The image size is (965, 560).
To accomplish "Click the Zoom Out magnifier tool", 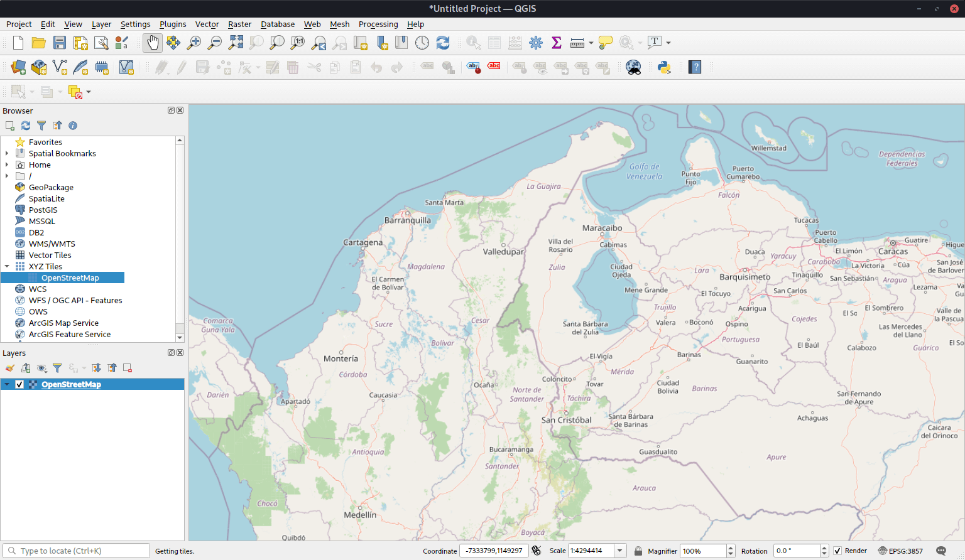I will pyautogui.click(x=215, y=43).
